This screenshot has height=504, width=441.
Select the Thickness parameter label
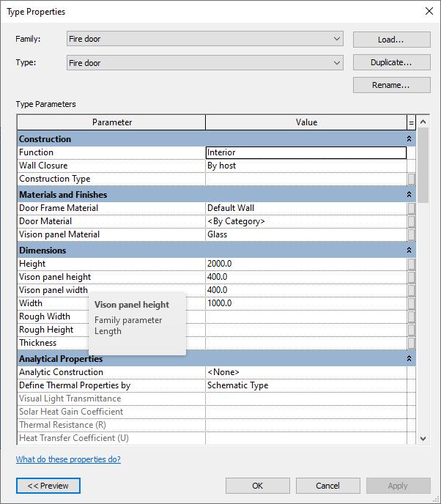pos(37,343)
